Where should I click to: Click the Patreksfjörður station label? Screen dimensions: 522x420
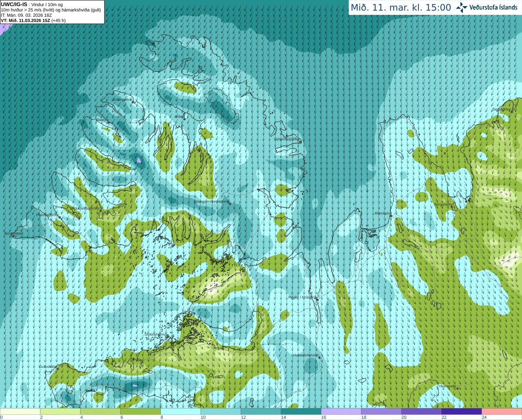click(x=48, y=214)
